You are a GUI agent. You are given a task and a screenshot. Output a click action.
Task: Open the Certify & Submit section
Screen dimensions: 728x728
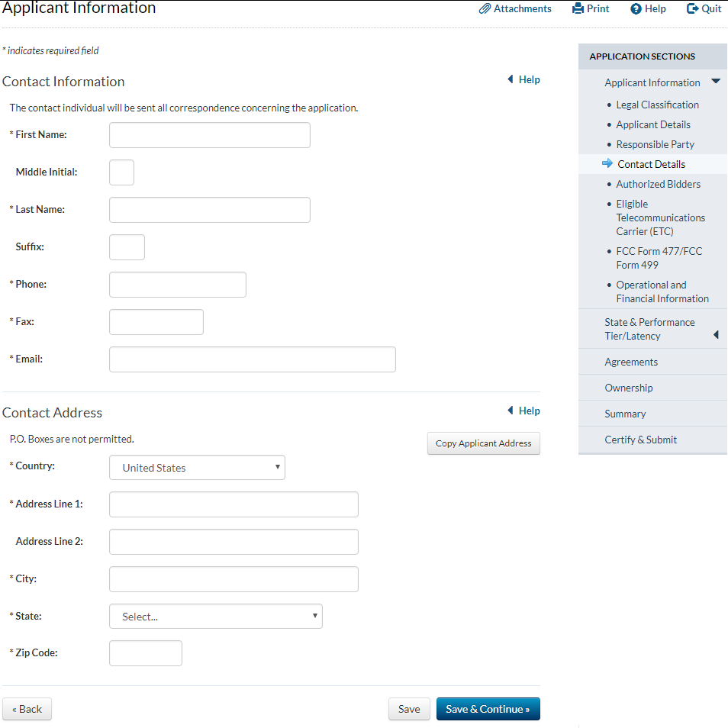pyautogui.click(x=640, y=440)
